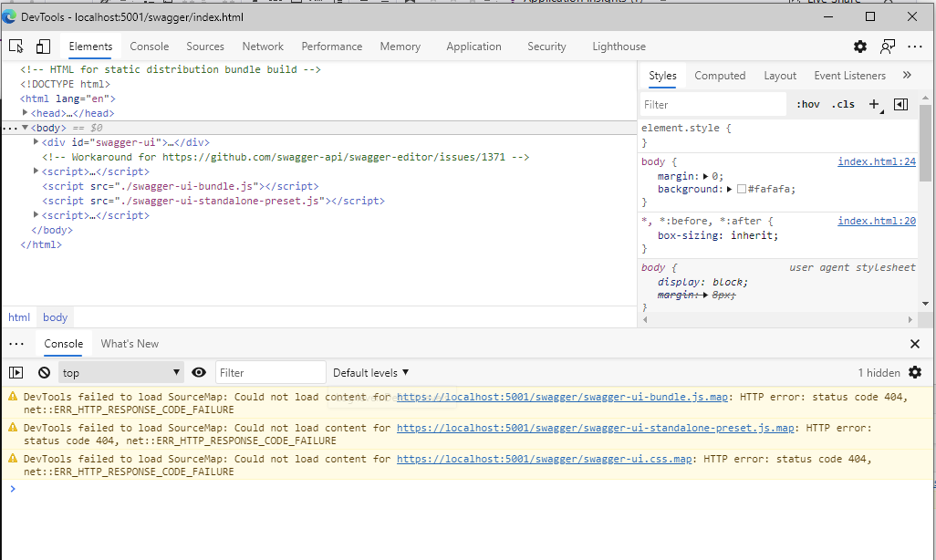The image size is (936, 560).
Task: Expand the margin shorthand in body rule
Action: point(705,176)
